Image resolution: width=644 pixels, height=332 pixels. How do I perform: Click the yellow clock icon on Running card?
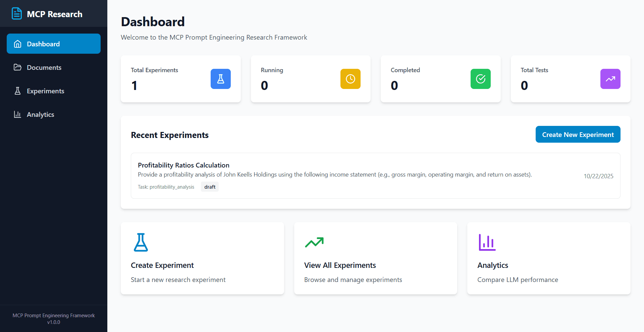(x=350, y=79)
